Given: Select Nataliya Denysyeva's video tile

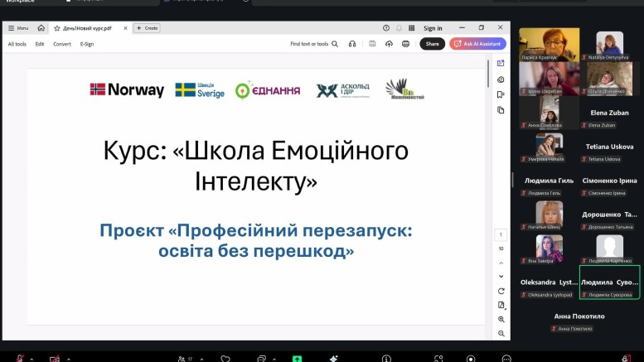Looking at the screenshot, I should pyautogui.click(x=609, y=45).
